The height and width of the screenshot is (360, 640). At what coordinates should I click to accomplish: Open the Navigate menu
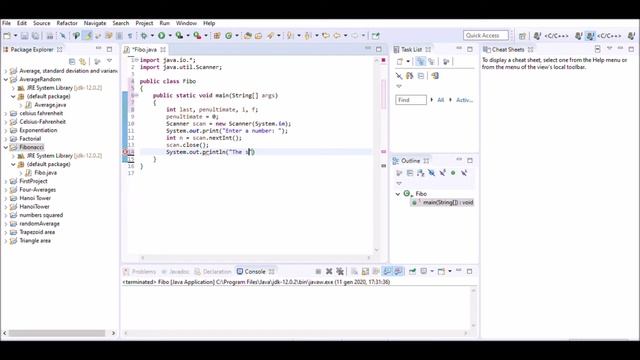tap(95, 23)
